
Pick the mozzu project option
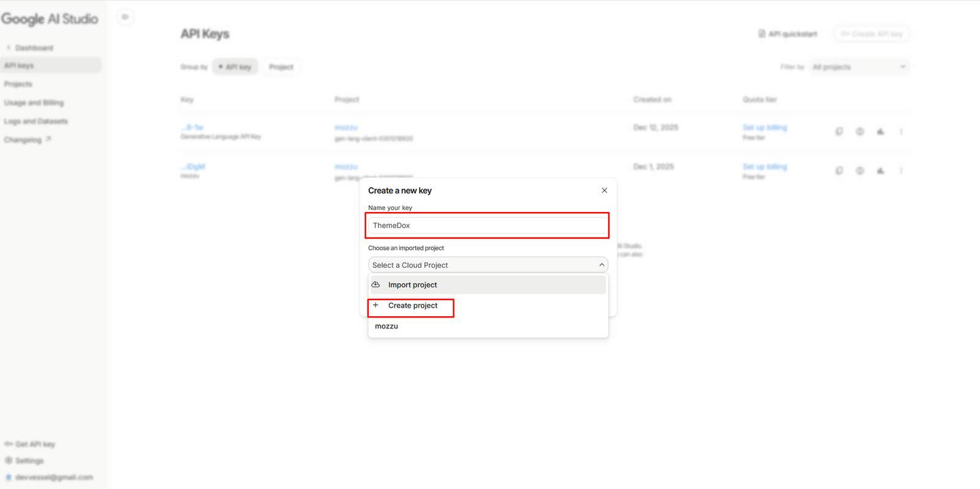click(x=488, y=326)
